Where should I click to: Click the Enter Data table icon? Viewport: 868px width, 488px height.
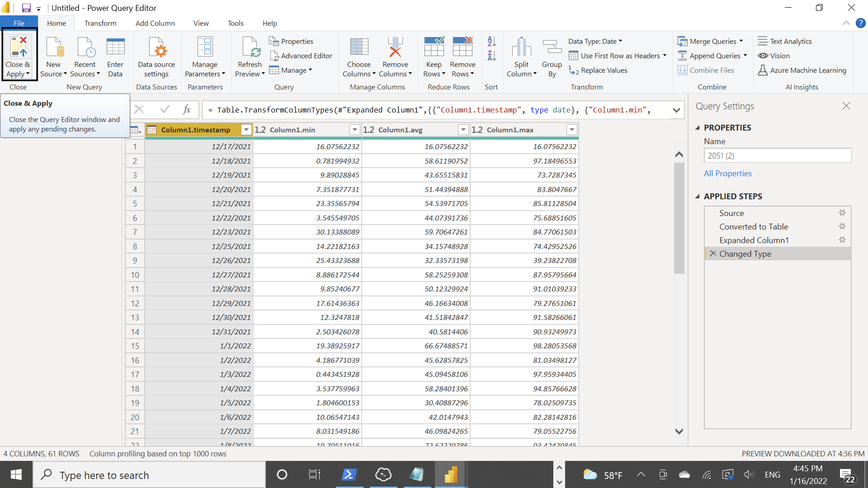click(115, 47)
